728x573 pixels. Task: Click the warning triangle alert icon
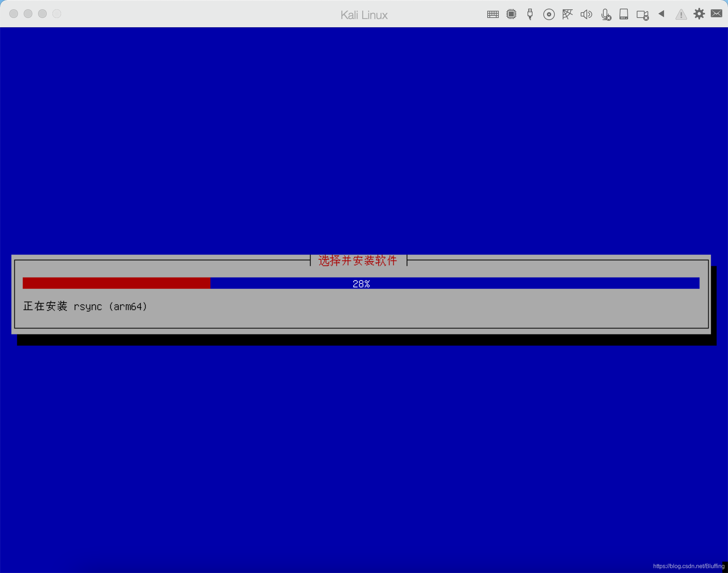[x=681, y=15]
